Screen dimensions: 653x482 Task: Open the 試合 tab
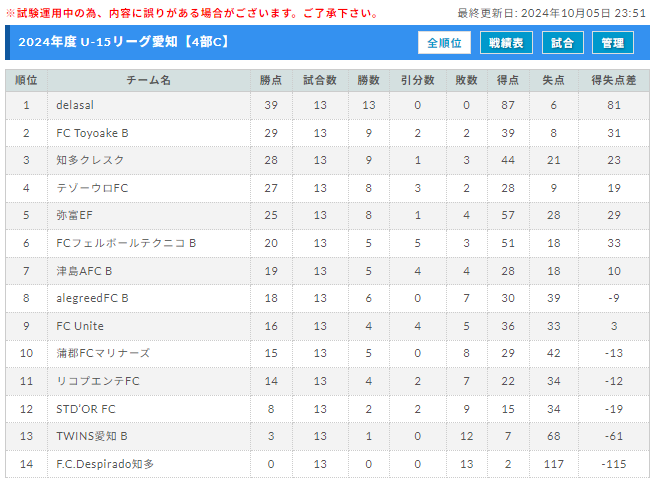[562, 42]
